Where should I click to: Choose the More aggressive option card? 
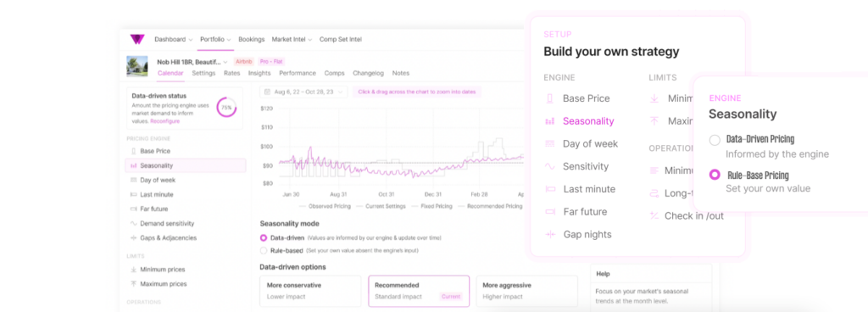click(x=526, y=291)
